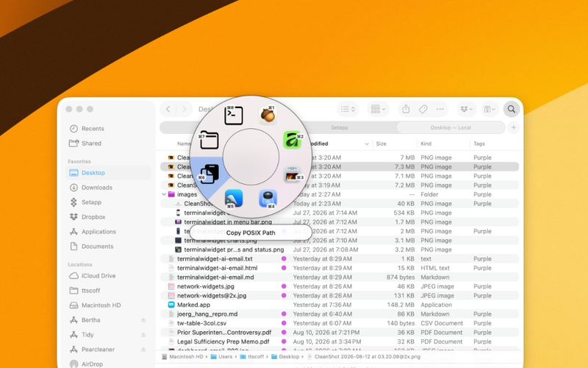Sort by the Size column header
588x368 pixels.
(x=381, y=144)
